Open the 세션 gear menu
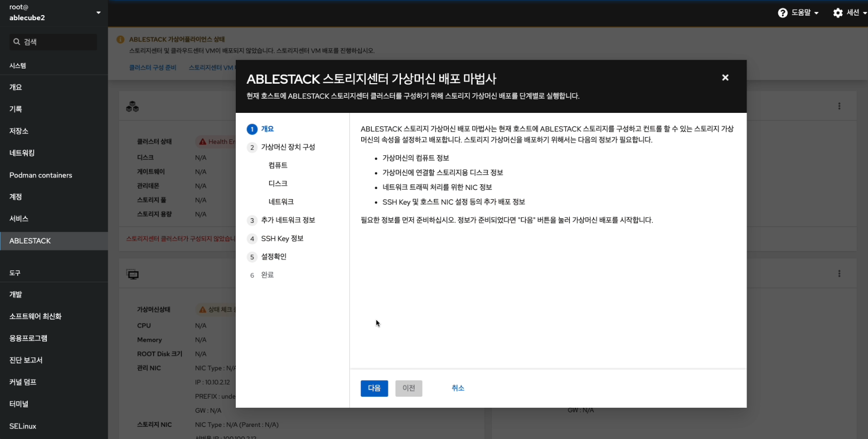This screenshot has height=439, width=868. click(x=849, y=13)
